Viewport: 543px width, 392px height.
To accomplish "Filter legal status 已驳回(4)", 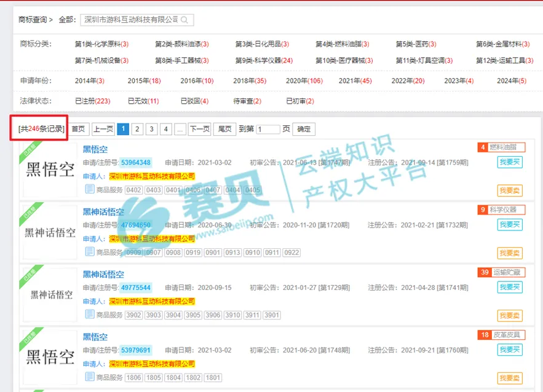I will coord(194,101).
